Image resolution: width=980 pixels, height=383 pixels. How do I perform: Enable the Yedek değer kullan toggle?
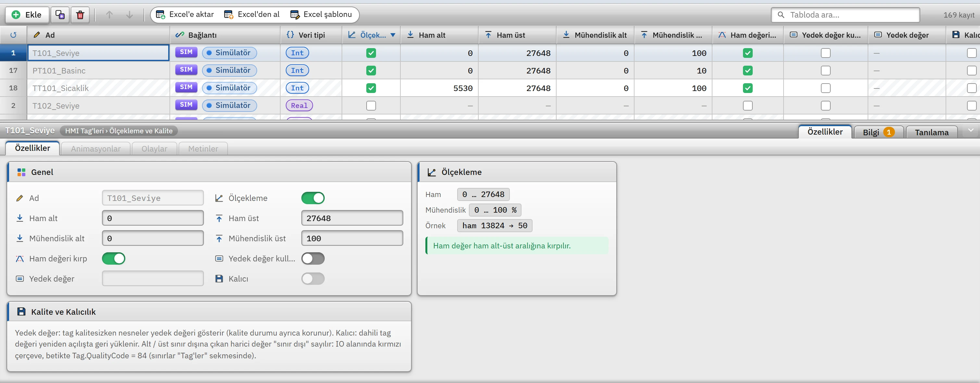313,258
